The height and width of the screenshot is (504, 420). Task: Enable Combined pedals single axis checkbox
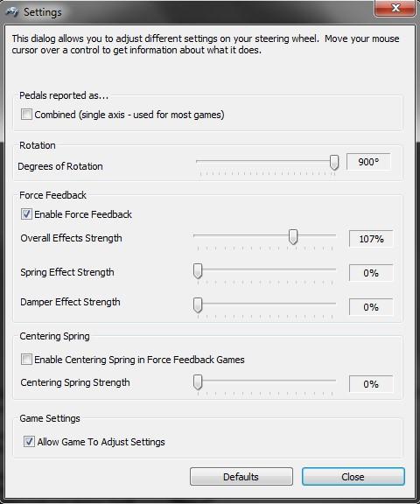(x=26, y=114)
